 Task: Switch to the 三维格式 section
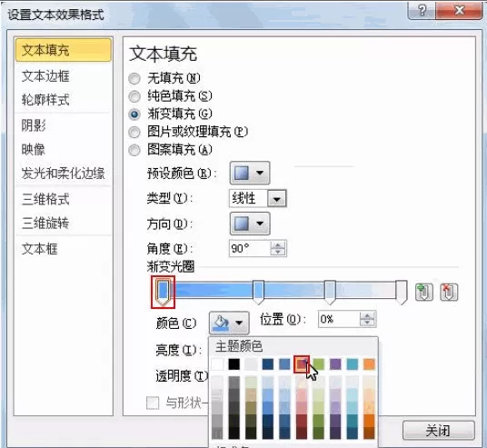click(x=45, y=199)
